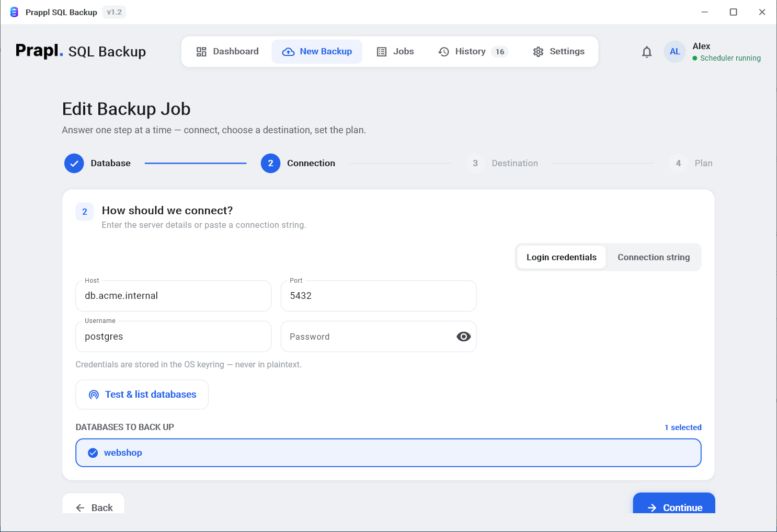This screenshot has height=532, width=777.
Task: Click the 'Destination' step label
Action: tap(515, 164)
